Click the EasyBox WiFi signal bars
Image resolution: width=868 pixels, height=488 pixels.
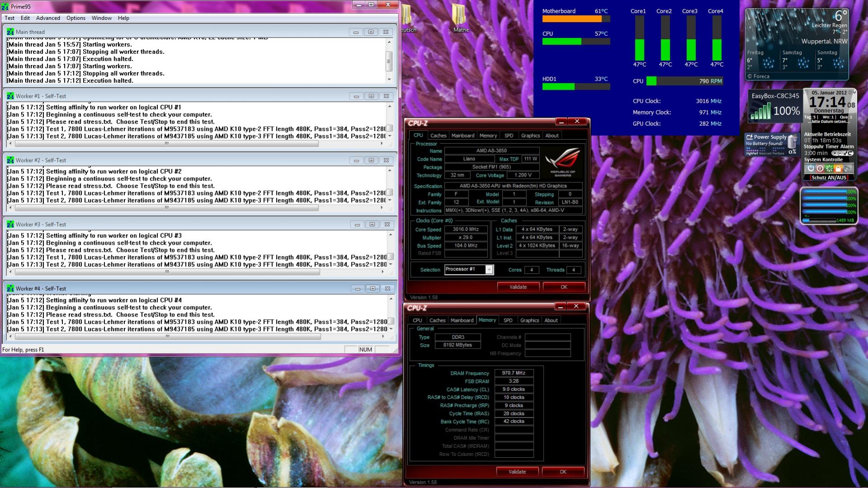coord(760,111)
